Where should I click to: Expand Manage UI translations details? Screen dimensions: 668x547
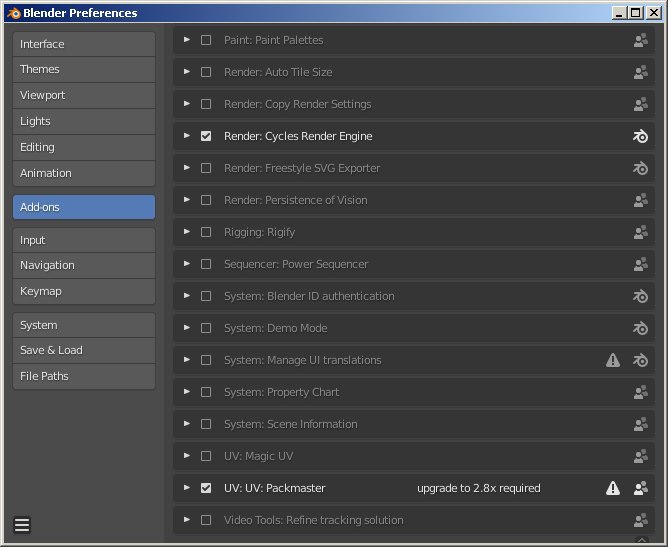pos(187,360)
